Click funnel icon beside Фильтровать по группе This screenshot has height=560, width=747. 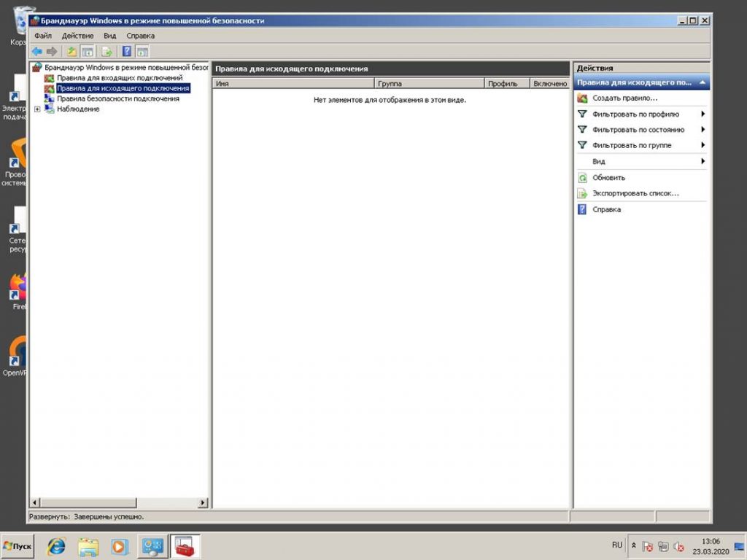(582, 145)
